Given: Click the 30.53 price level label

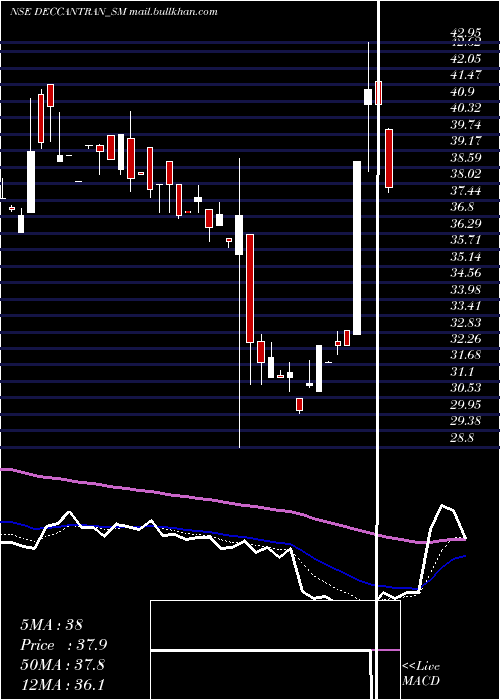Looking at the screenshot, I should point(466,388).
